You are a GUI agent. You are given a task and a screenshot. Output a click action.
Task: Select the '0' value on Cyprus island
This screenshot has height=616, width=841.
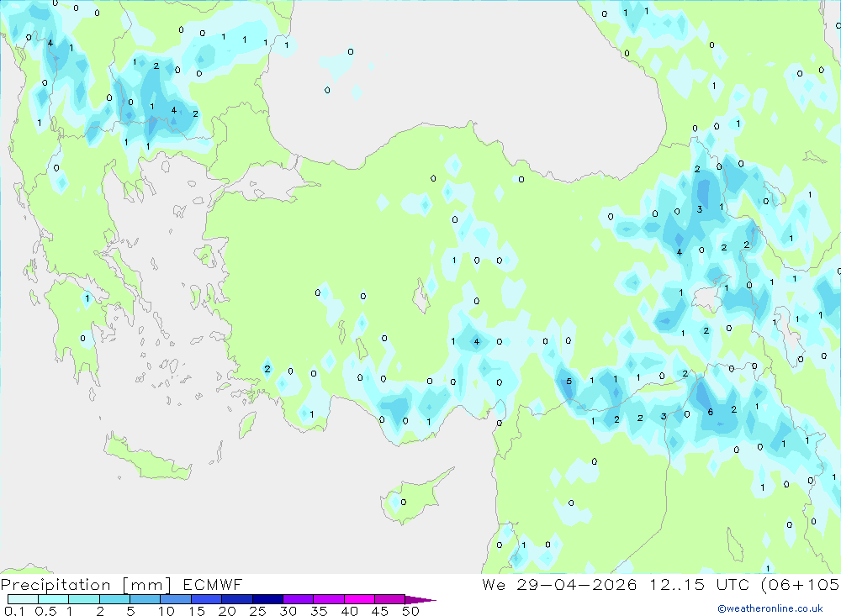click(x=404, y=502)
